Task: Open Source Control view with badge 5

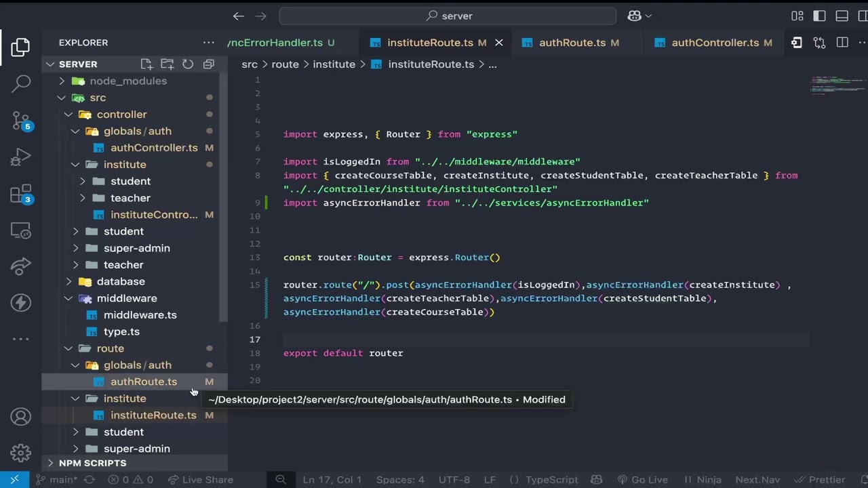Action: click(20, 121)
